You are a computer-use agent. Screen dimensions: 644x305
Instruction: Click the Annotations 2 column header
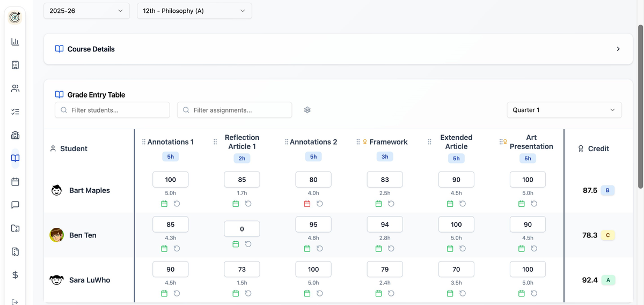point(313,142)
